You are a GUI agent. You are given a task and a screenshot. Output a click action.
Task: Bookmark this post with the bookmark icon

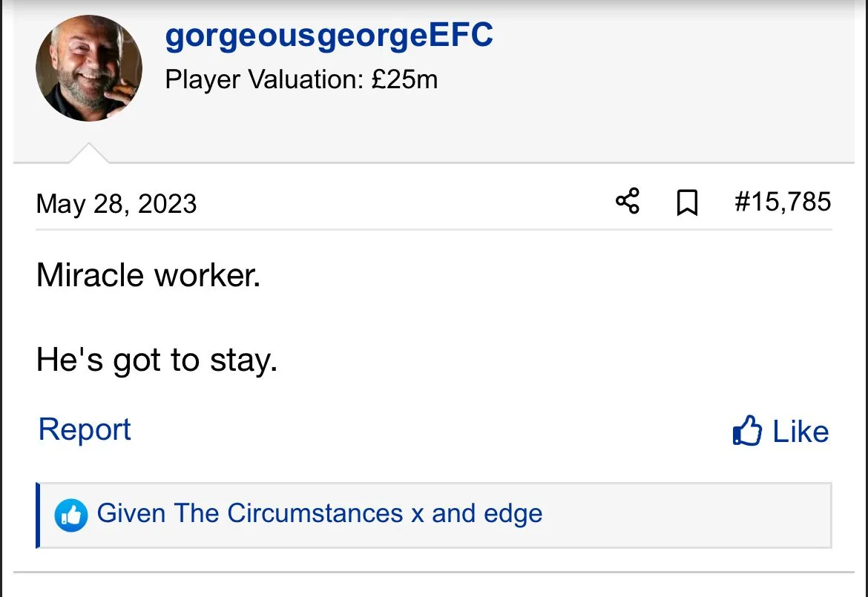pos(688,202)
